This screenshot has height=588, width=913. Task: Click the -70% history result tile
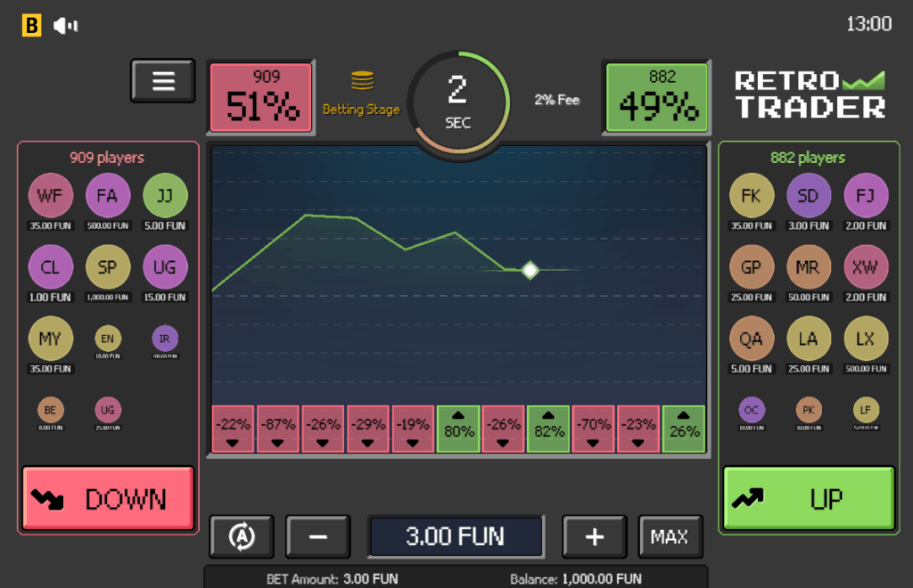[x=593, y=429]
